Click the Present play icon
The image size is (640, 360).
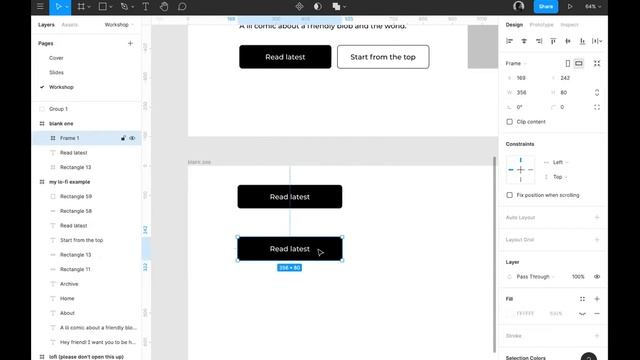pos(570,7)
